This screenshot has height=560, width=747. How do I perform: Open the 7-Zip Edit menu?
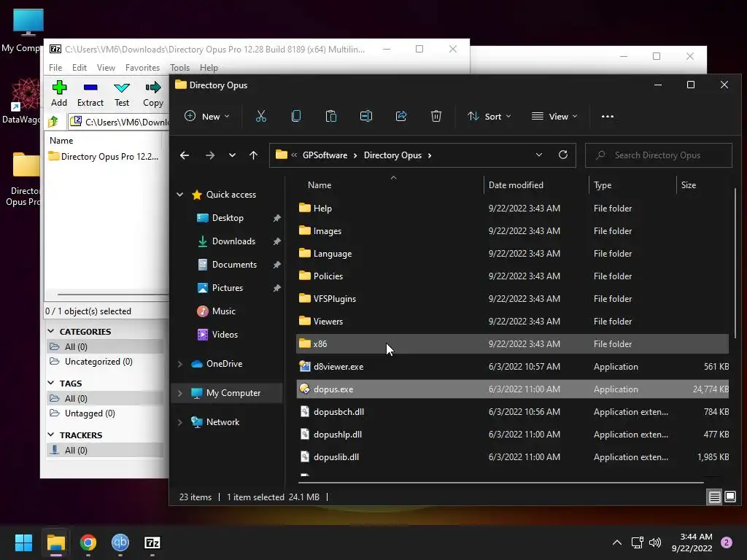79,68
